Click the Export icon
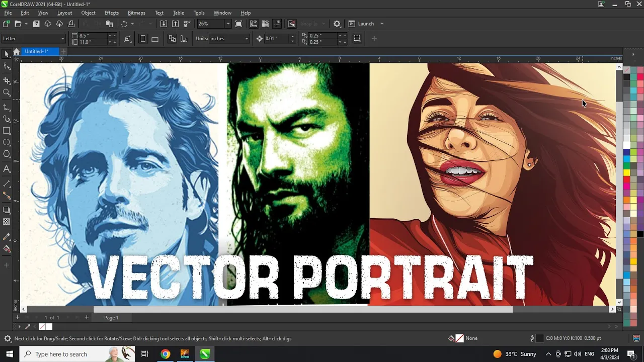644x362 pixels. pos(175,24)
